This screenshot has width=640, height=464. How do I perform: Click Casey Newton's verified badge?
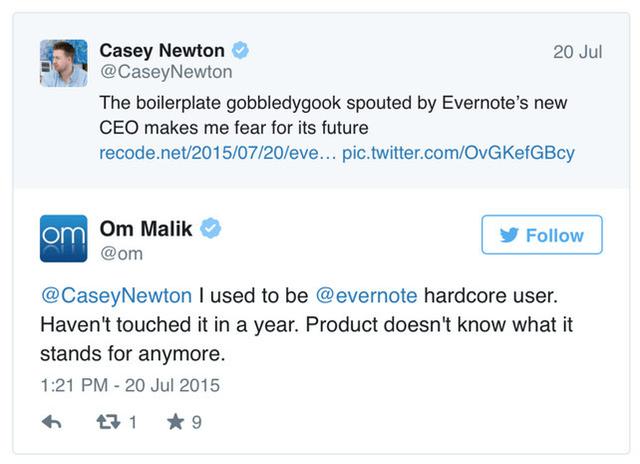[x=241, y=50]
